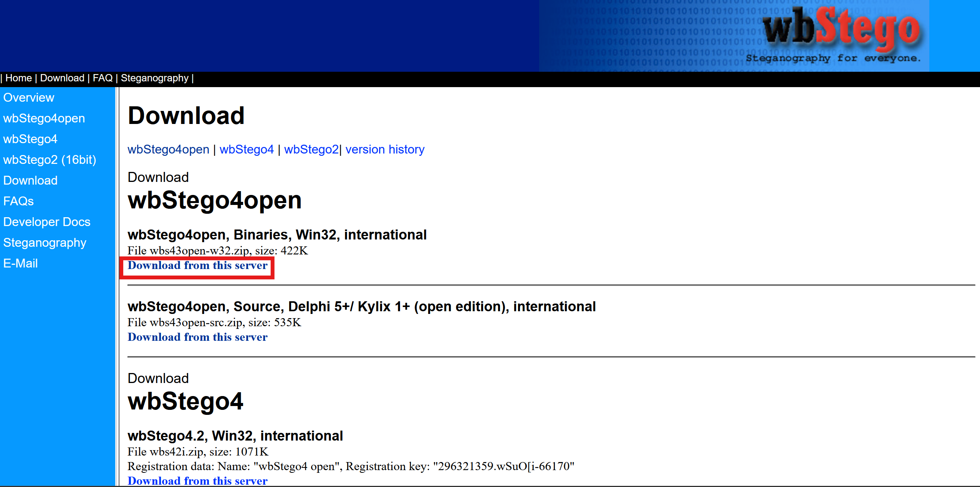
Task: Open Download in the top navigation bar
Action: coord(62,78)
